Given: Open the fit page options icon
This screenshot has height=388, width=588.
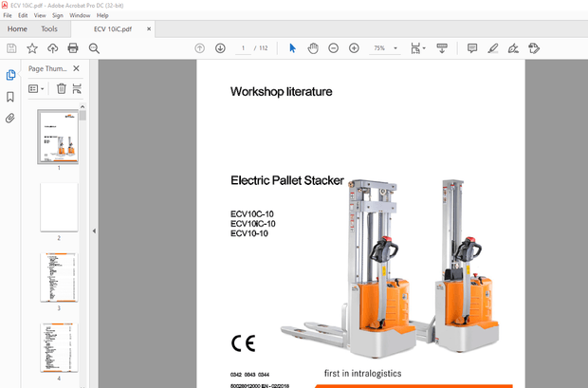Looking at the screenshot, I should [417, 48].
